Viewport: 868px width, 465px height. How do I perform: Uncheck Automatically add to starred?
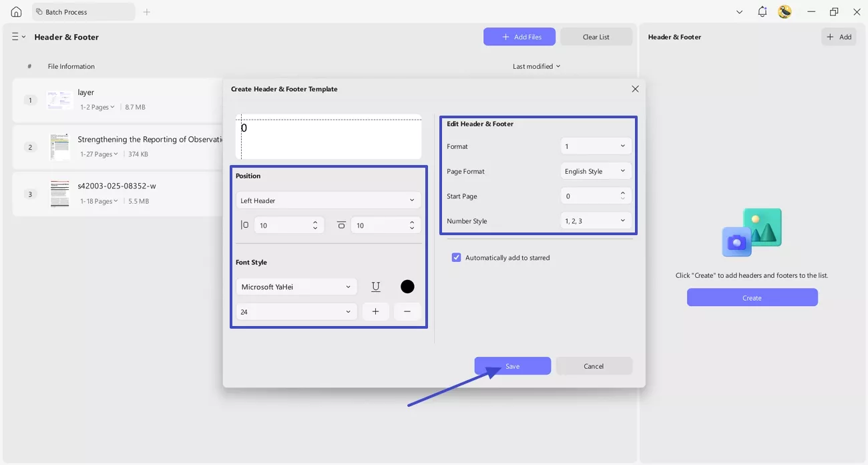(456, 257)
